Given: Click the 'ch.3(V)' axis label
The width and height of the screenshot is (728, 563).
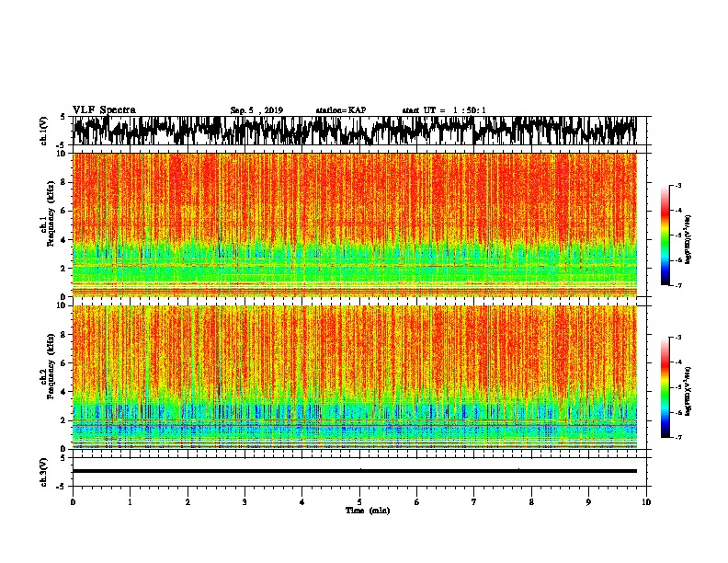Looking at the screenshot, I should pyautogui.click(x=44, y=472).
